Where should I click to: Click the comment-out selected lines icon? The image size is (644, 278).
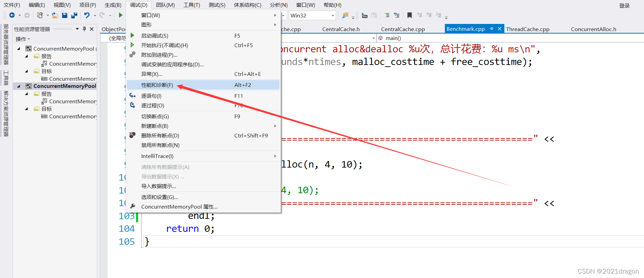coord(397,15)
